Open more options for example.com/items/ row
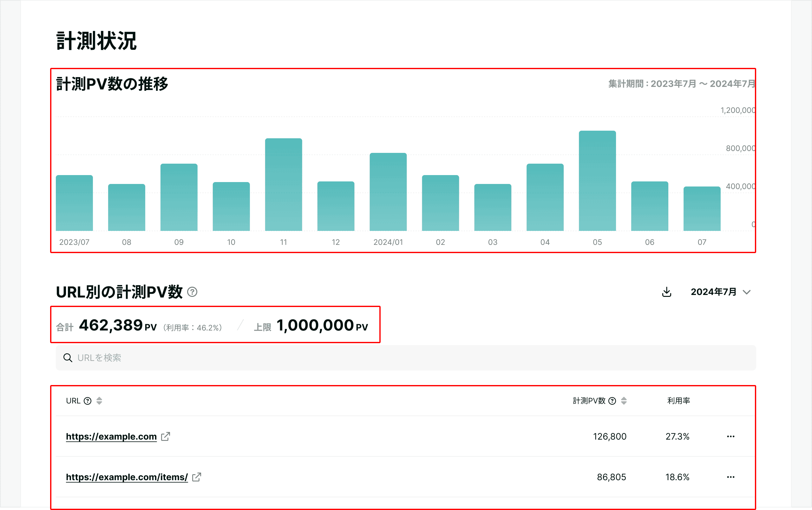This screenshot has width=812, height=510. (x=730, y=477)
